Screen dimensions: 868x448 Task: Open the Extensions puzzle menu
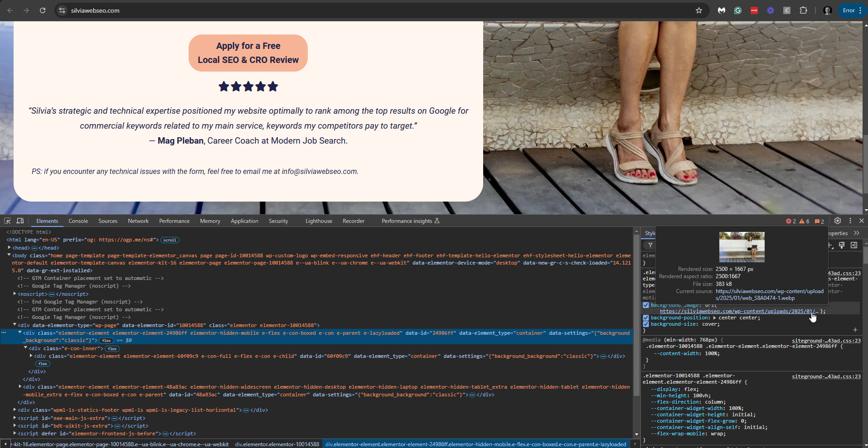[803, 10]
